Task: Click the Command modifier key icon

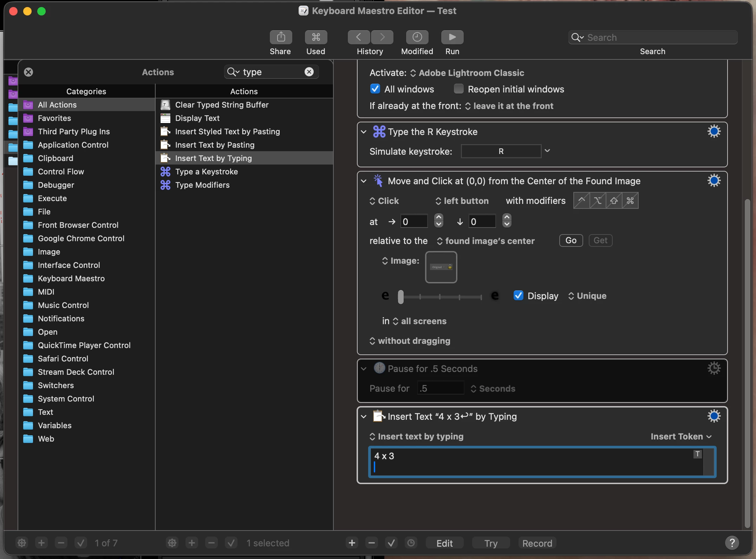Action: (x=630, y=201)
